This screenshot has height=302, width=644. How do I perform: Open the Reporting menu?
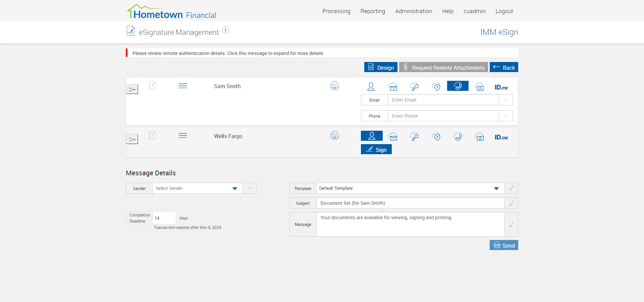point(373,11)
